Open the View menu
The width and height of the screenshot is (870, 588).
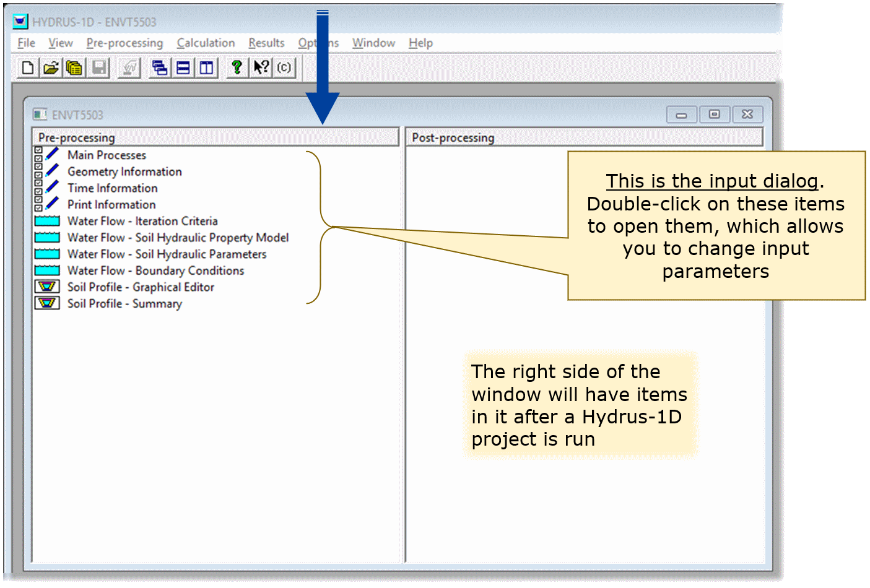(x=61, y=43)
